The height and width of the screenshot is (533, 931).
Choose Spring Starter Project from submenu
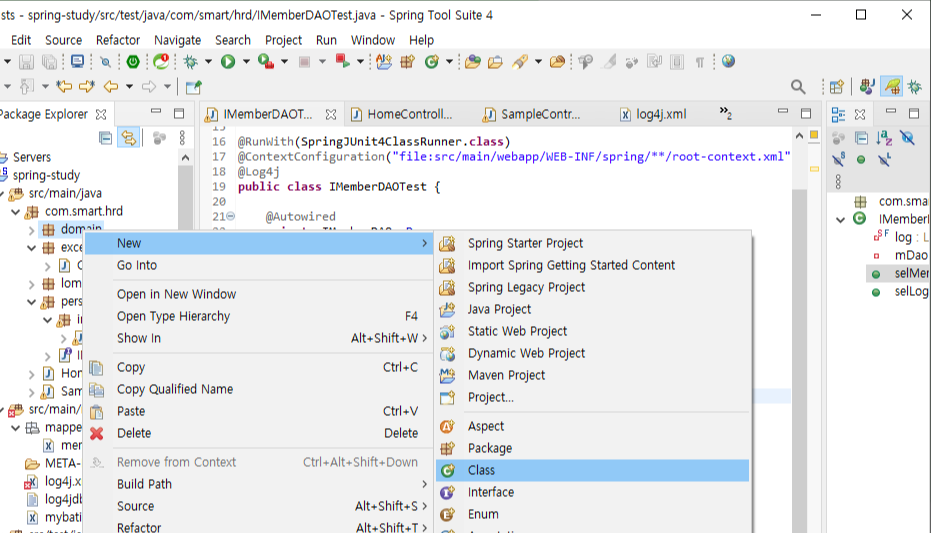pos(593,243)
